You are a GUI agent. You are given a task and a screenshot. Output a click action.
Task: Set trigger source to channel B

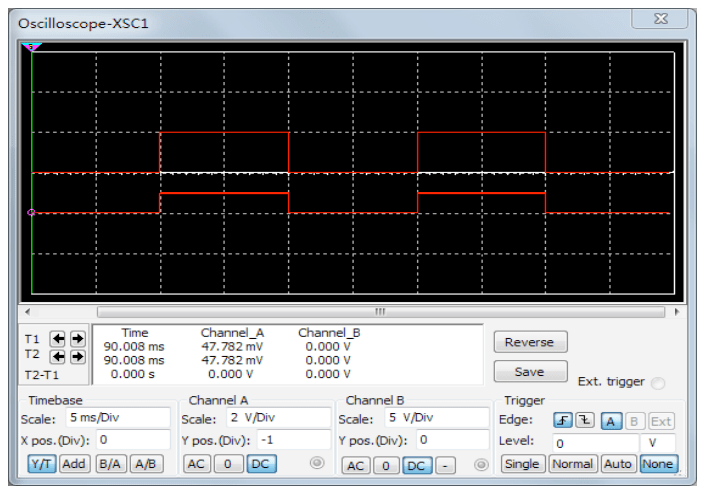(634, 421)
